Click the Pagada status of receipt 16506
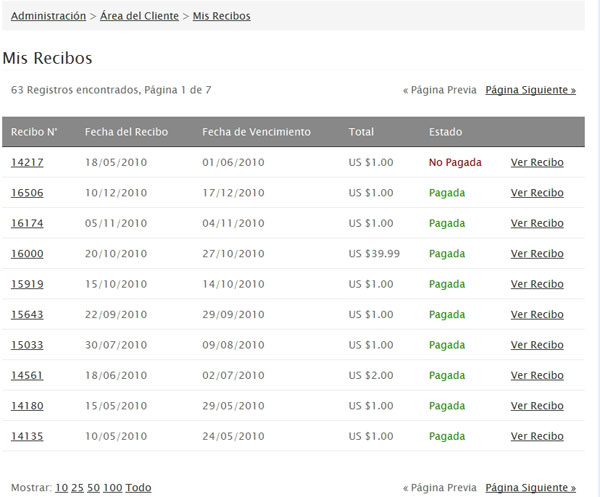This screenshot has width=600, height=497. click(447, 193)
